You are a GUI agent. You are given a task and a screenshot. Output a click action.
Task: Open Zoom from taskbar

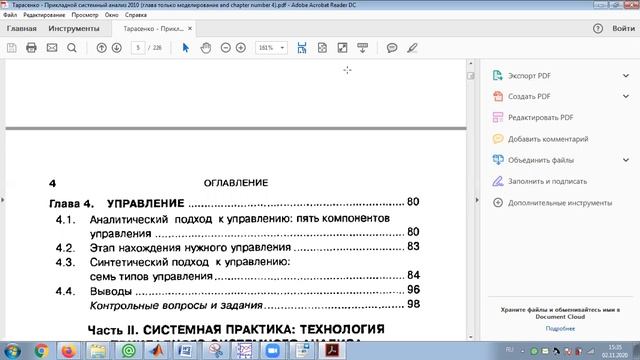point(273,351)
